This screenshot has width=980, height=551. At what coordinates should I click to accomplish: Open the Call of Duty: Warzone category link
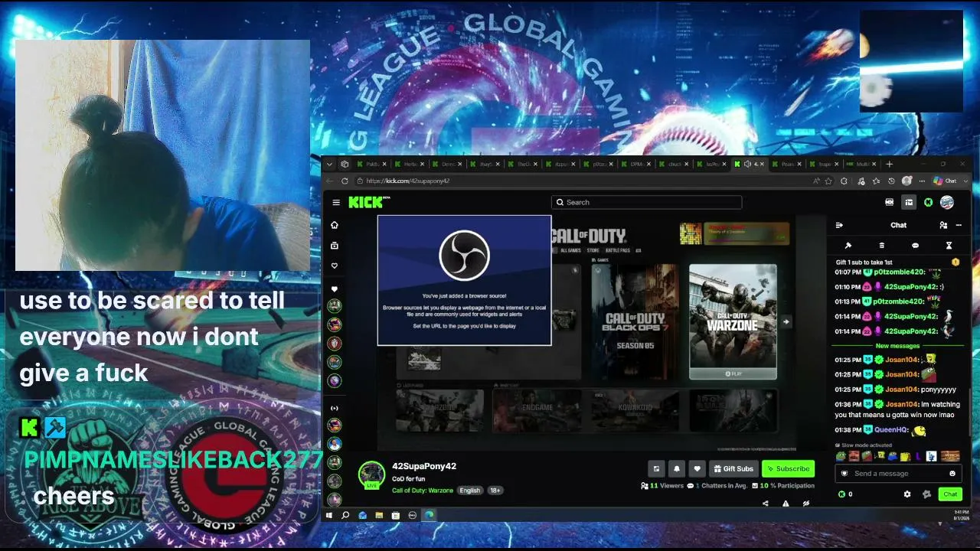[423, 491]
